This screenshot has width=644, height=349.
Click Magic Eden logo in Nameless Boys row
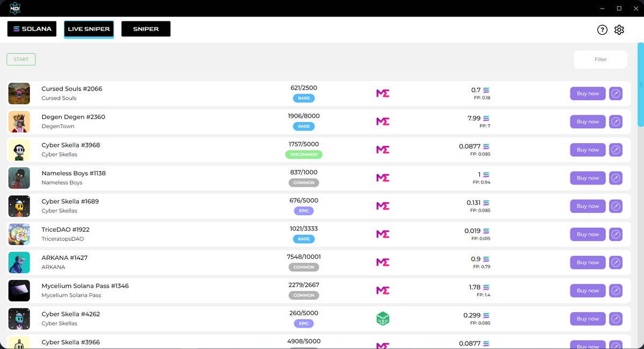pos(383,178)
